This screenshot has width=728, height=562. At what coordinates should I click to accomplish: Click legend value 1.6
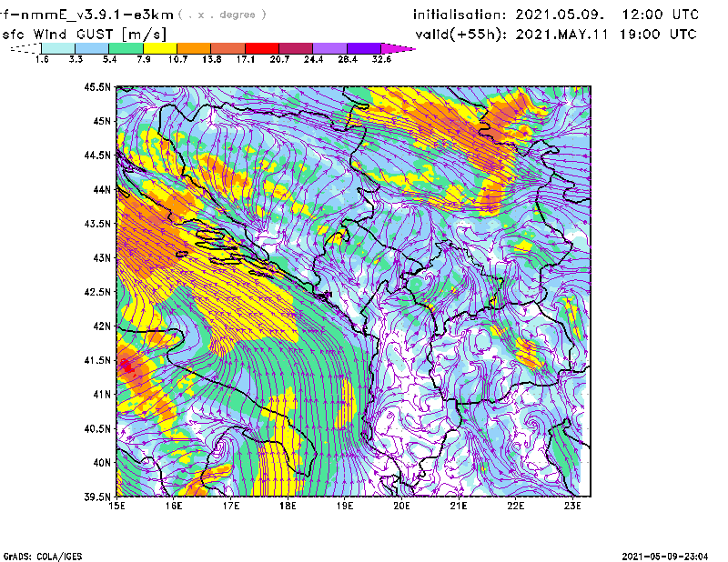coord(42,59)
